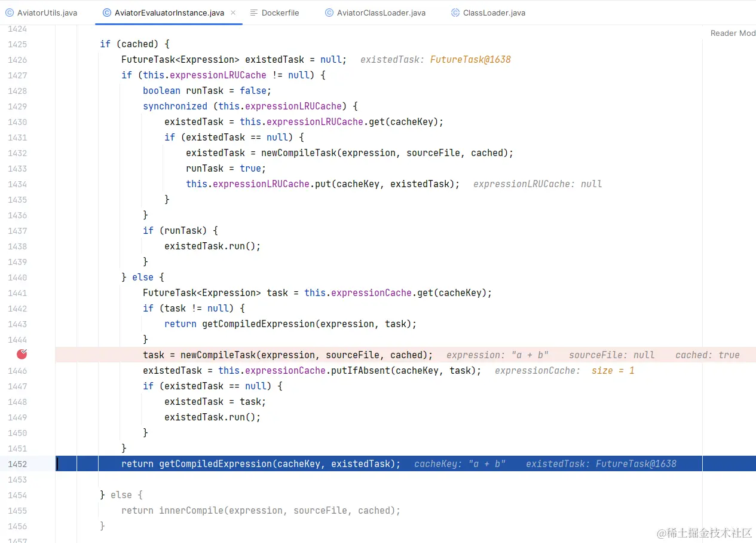
Task: Click 'return innerCompile(expression, sourceFile, cached);' line
Action: [261, 511]
